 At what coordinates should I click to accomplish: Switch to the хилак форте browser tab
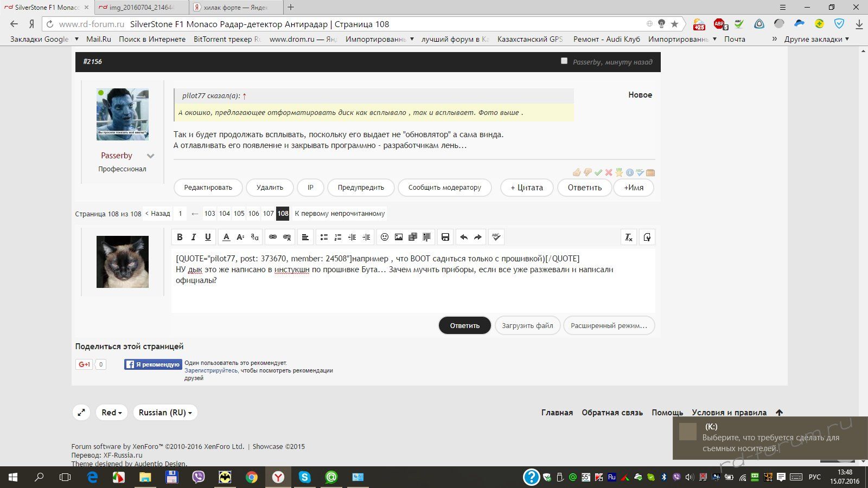(236, 8)
